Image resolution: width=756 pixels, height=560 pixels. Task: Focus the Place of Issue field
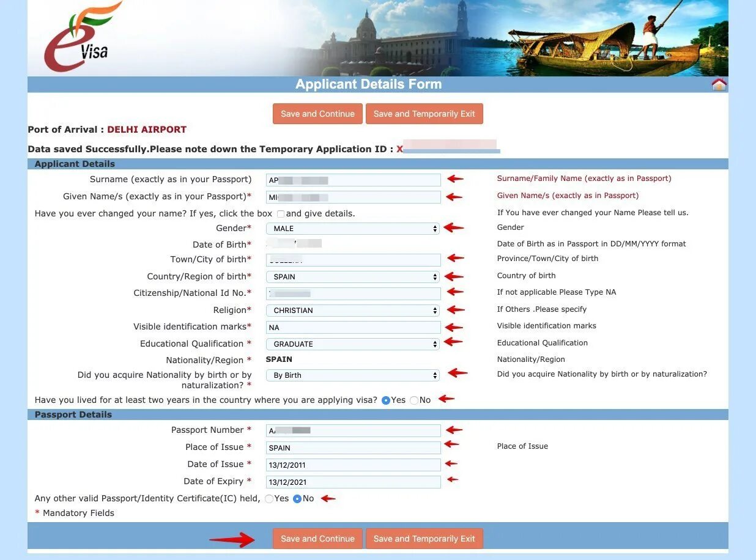click(353, 448)
